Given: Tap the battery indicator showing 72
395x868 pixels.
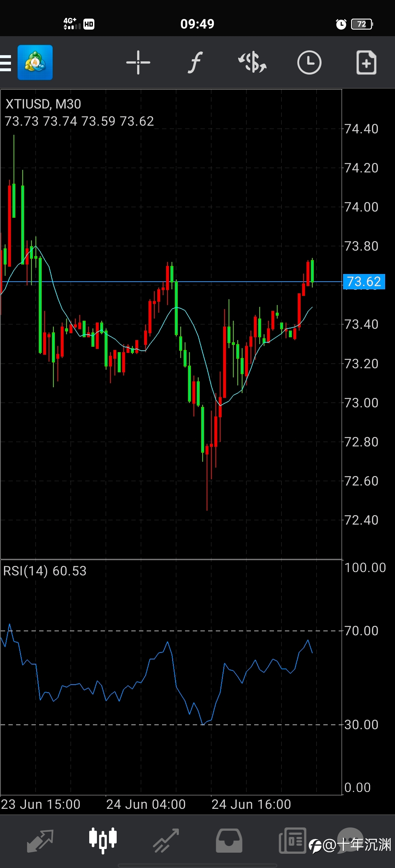Looking at the screenshot, I should point(362,24).
